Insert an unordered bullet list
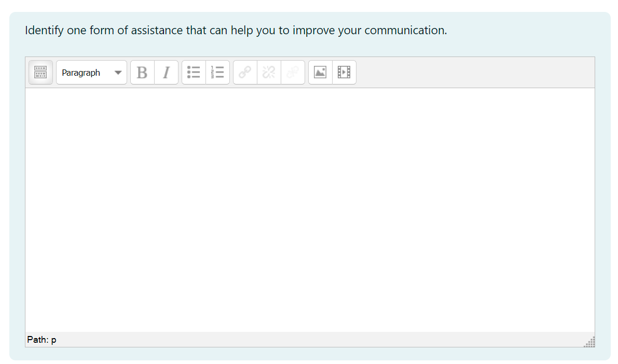The width and height of the screenshot is (618, 364). (x=193, y=72)
